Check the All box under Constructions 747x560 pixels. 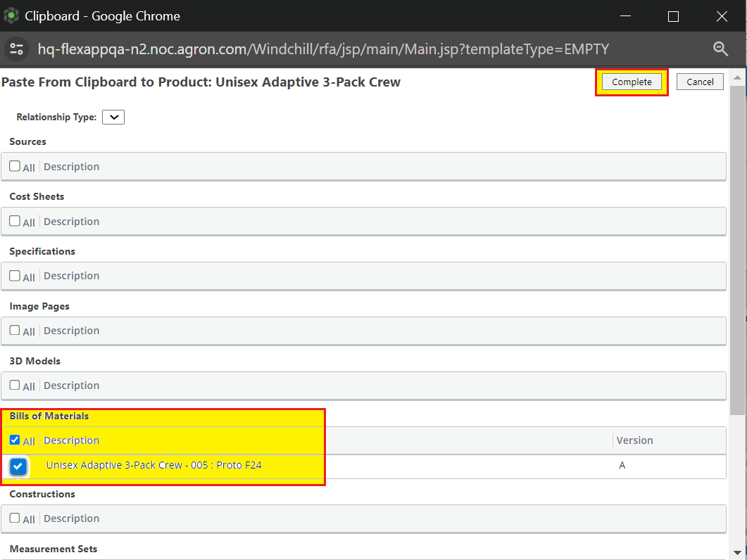tap(15, 518)
